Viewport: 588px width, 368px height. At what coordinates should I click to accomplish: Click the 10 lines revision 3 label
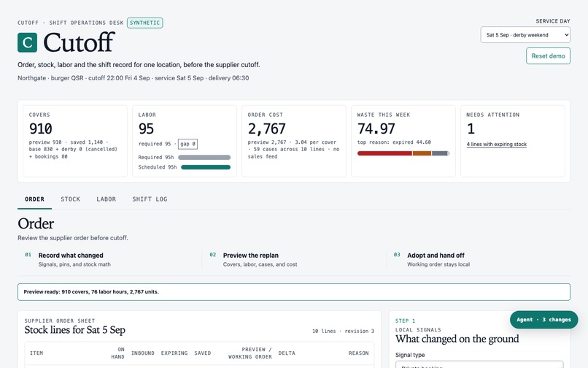click(x=343, y=331)
